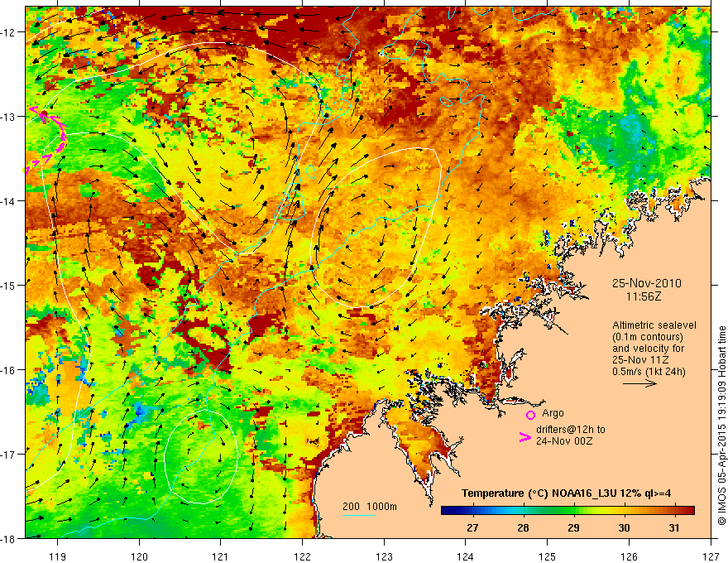The height and width of the screenshot is (563, 728).
Task: Click the color bar value 29
Action: (573, 527)
